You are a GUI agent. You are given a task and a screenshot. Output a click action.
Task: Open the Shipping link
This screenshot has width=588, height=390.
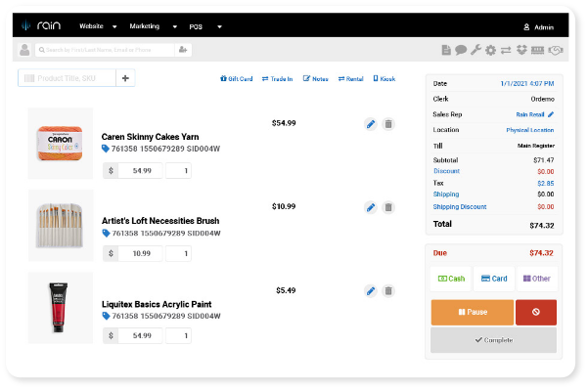point(446,195)
